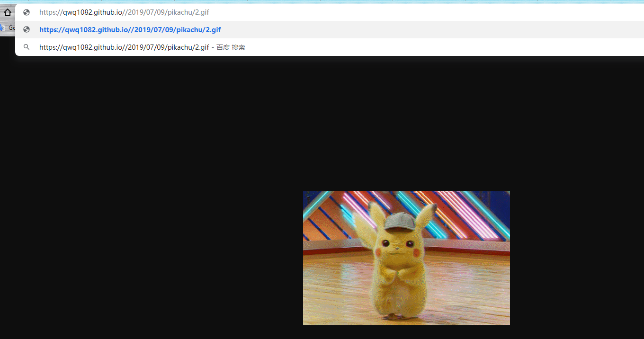Choose the 百度 搜索 search suggestion
644x339 pixels.
tap(330, 47)
